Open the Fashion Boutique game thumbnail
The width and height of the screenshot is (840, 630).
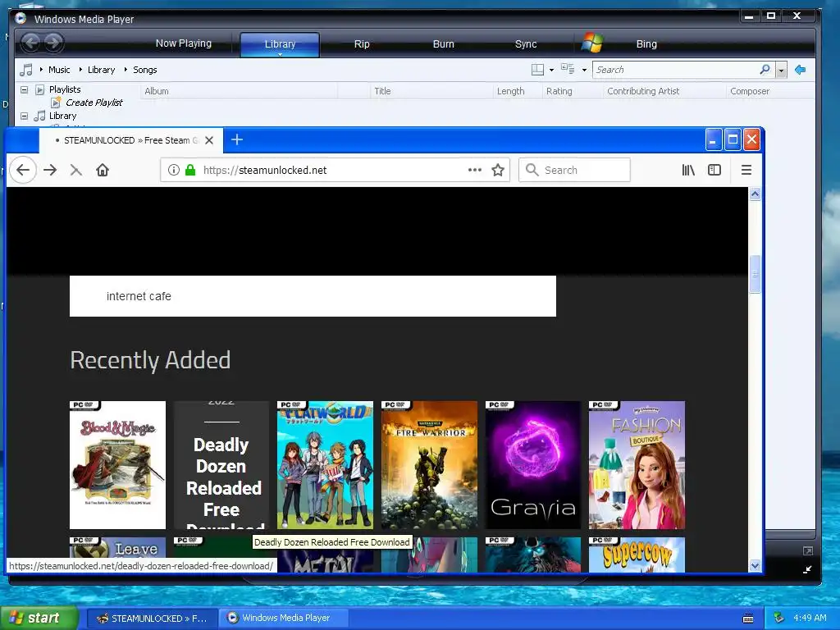pyautogui.click(x=637, y=465)
